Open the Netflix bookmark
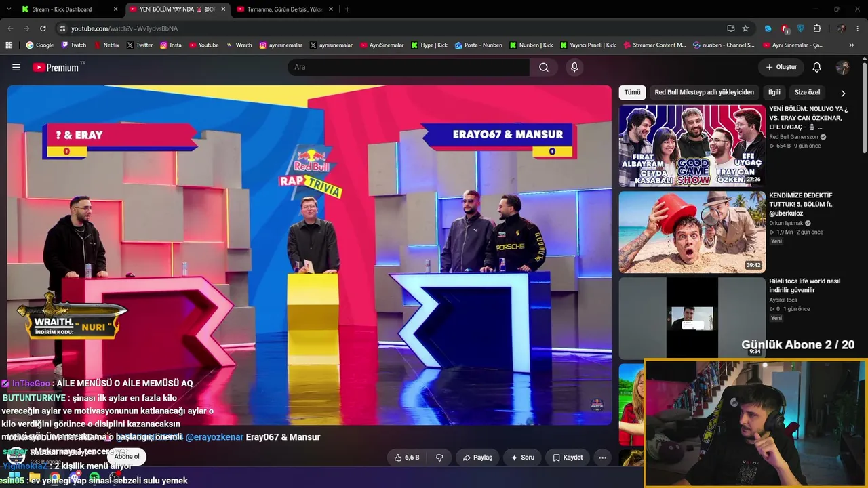This screenshot has height=488, width=868. pos(106,45)
